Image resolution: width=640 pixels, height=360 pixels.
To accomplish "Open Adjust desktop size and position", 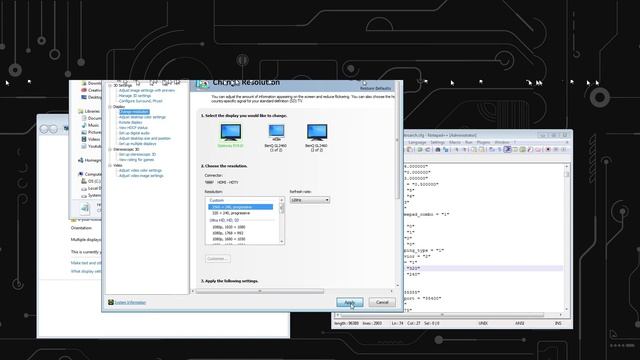I will [144, 138].
